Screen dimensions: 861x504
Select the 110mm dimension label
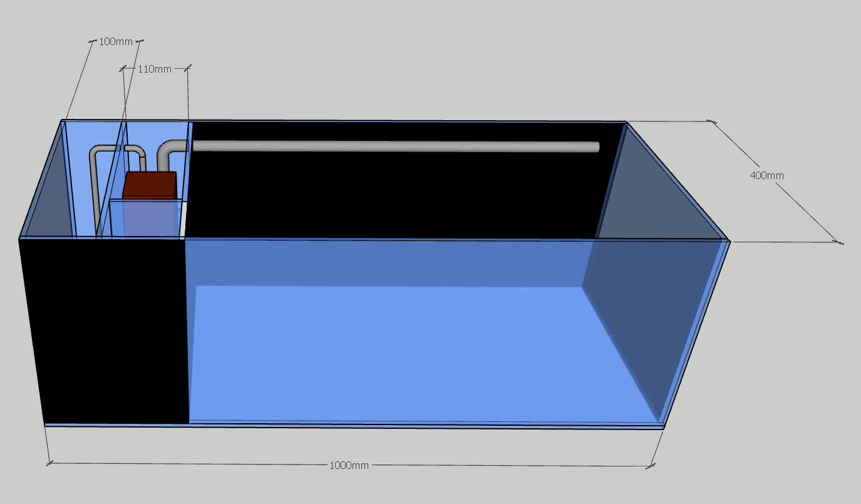154,69
